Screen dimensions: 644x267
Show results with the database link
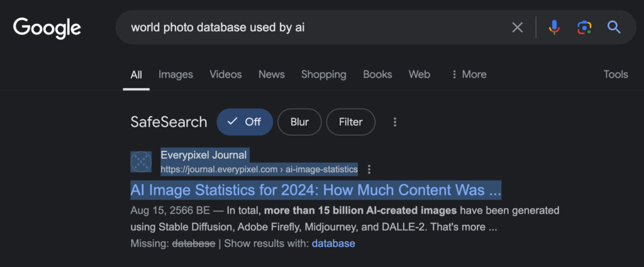(333, 244)
